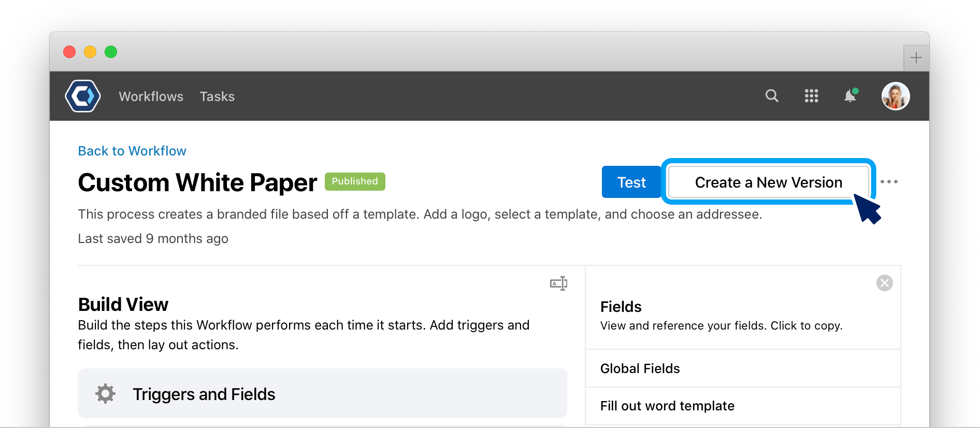Expand the Global Fields row
980x428 pixels.
[743, 368]
